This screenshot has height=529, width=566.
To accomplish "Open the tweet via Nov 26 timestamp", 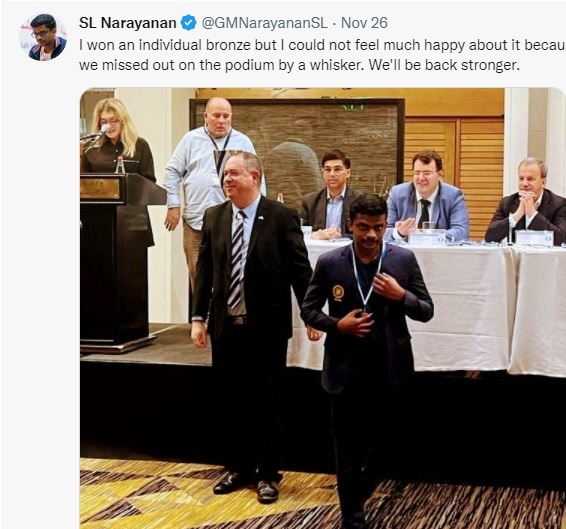I will click(364, 23).
